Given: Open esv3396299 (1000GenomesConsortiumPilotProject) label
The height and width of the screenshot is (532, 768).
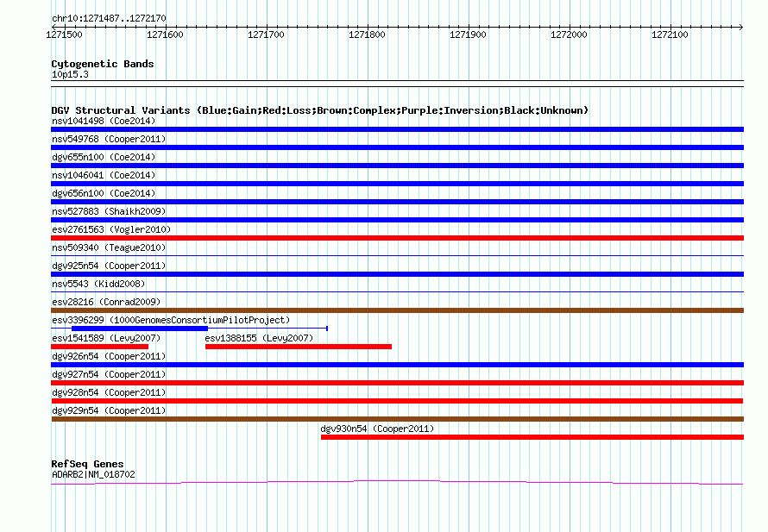Looking at the screenshot, I should (171, 320).
